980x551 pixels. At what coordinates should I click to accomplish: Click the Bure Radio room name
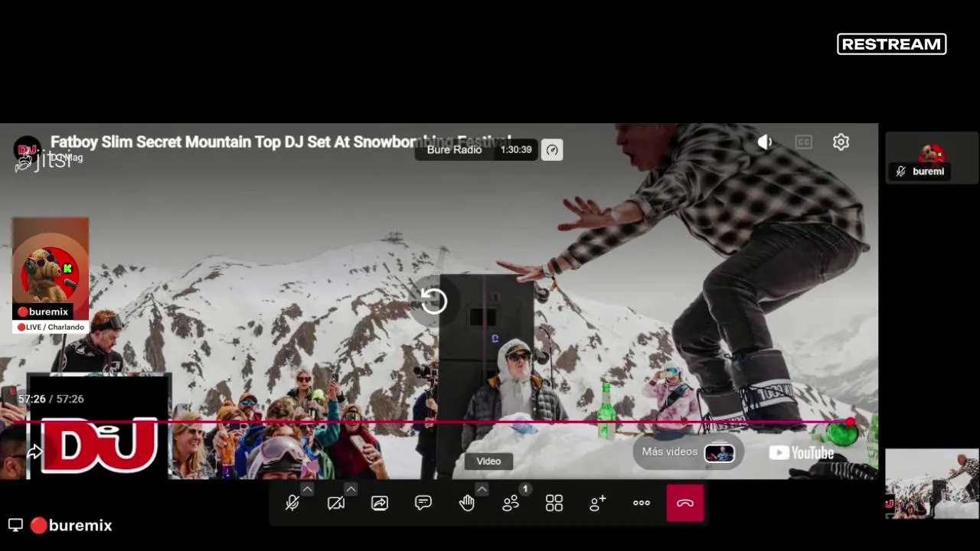[x=454, y=150]
